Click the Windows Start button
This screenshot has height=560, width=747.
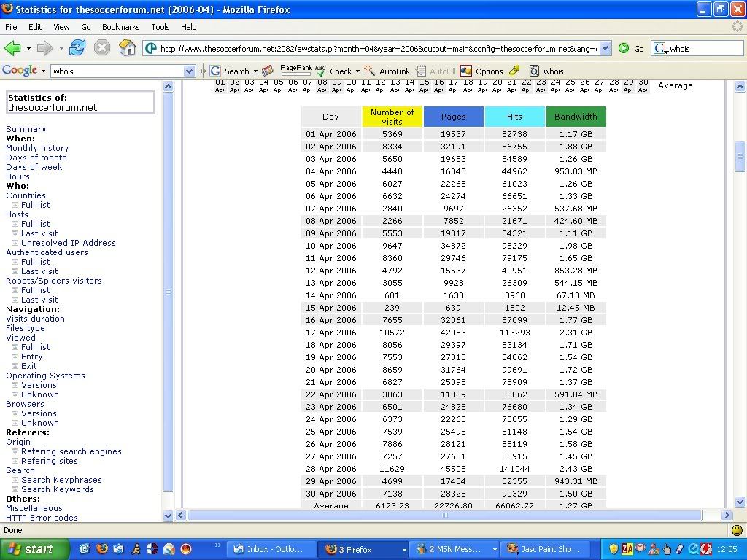[x=34, y=549]
